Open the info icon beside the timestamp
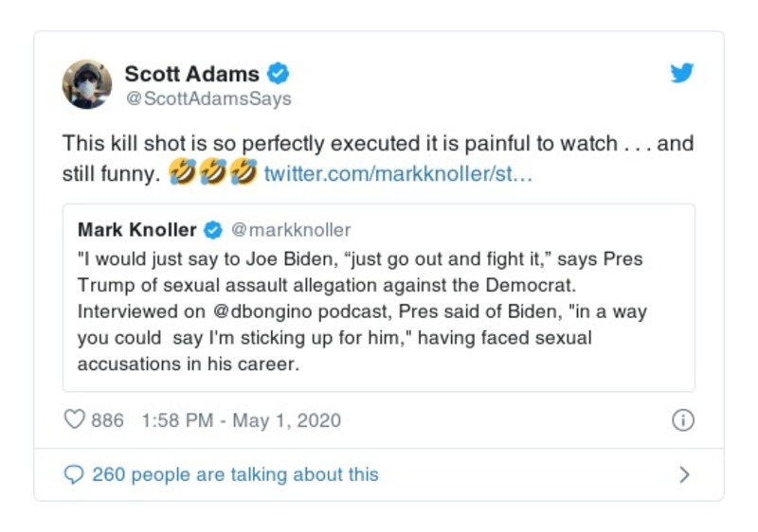The width and height of the screenshot is (758, 532). 682,420
